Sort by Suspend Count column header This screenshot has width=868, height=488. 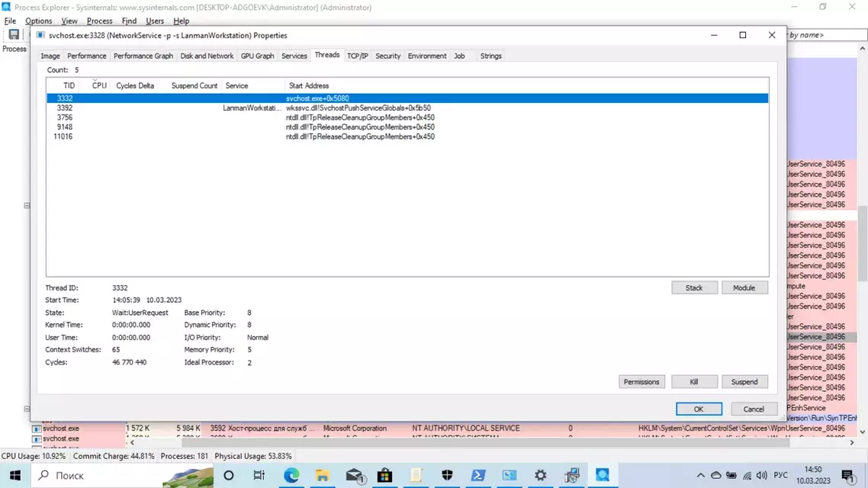click(191, 85)
